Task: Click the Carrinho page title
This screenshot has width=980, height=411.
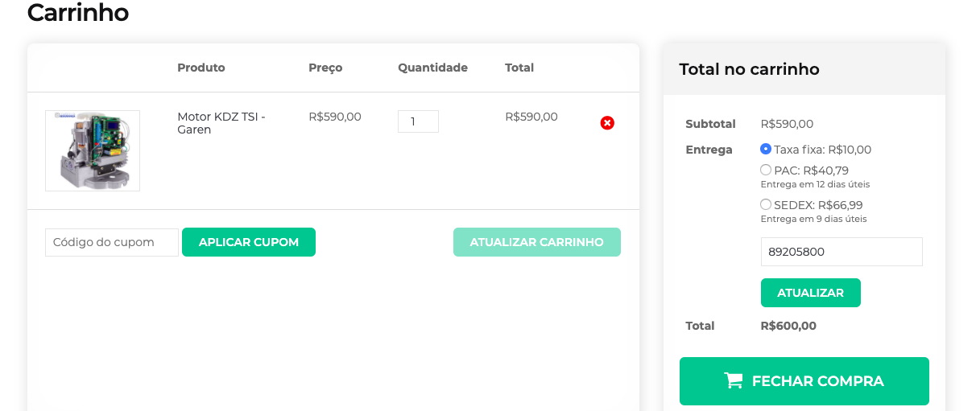Action: 78,13
